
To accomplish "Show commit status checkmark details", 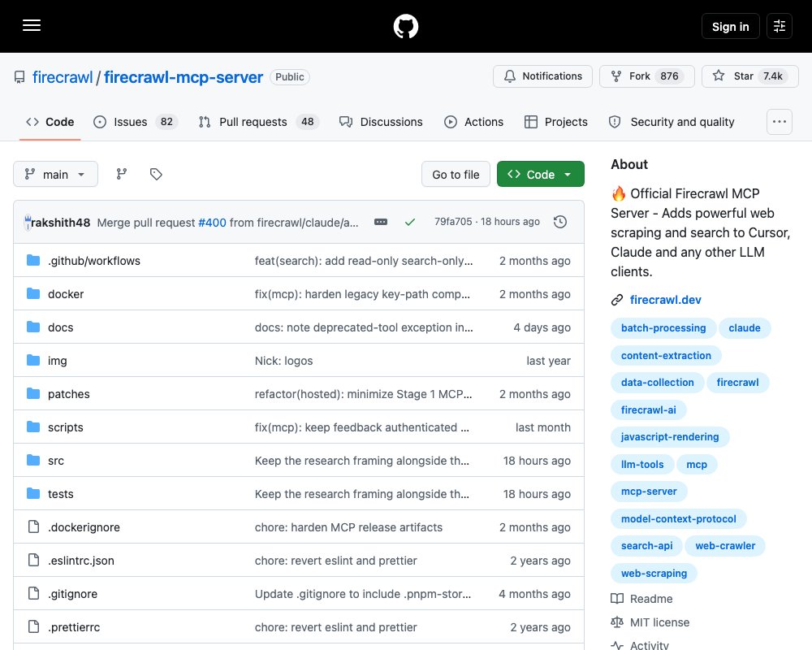I will (x=409, y=222).
